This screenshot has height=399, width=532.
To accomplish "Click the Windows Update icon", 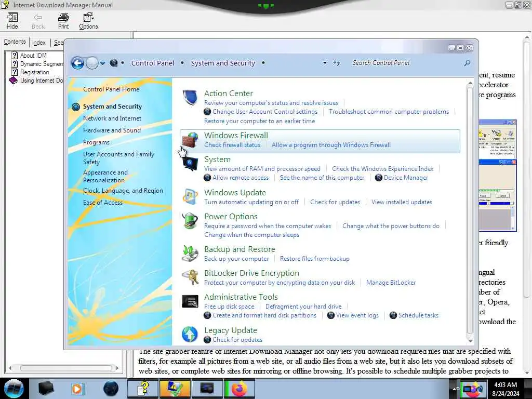I will coord(190,197).
